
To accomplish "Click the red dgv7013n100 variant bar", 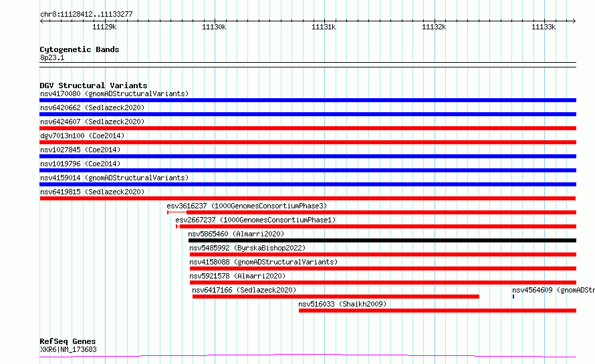I will pos(308,142).
